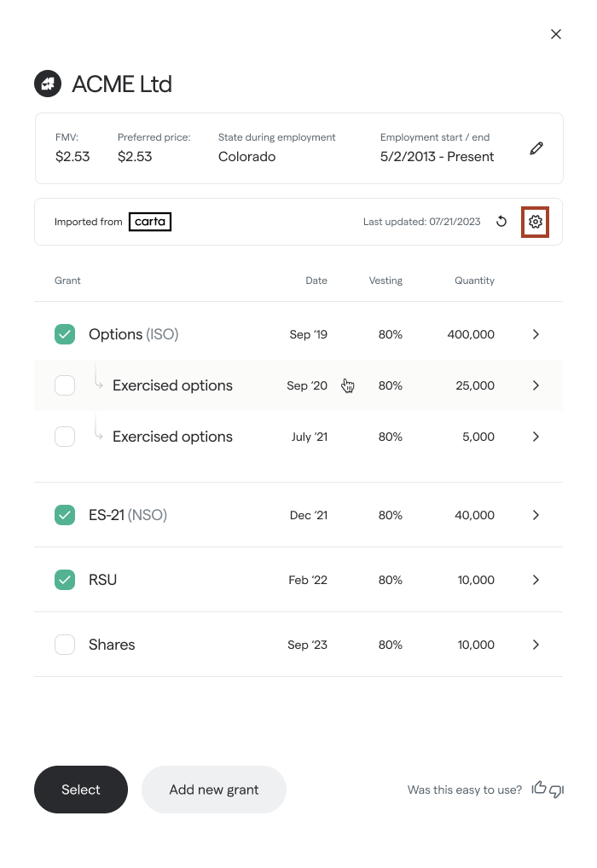Expand the Shares row chevron
This screenshot has width=597, height=868.
pyautogui.click(x=536, y=645)
